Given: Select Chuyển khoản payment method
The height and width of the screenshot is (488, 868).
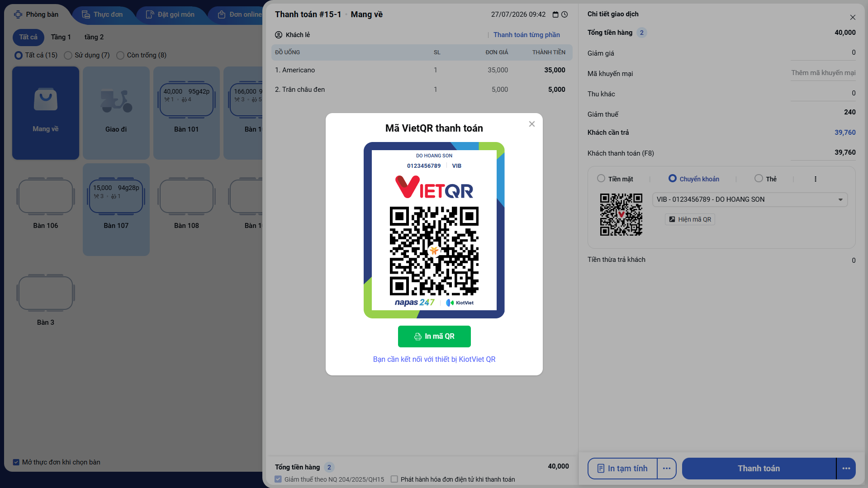Looking at the screenshot, I should tap(694, 179).
